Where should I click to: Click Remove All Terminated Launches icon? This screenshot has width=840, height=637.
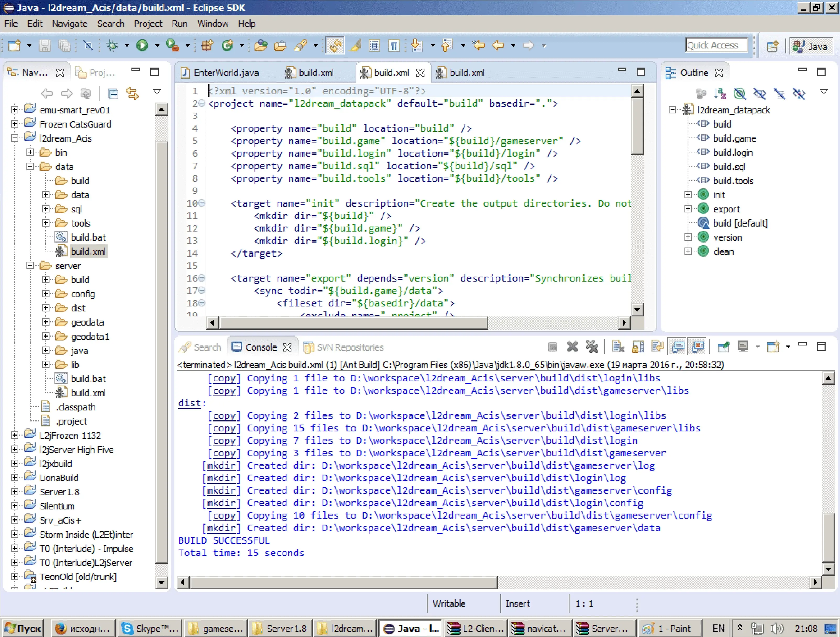point(592,347)
